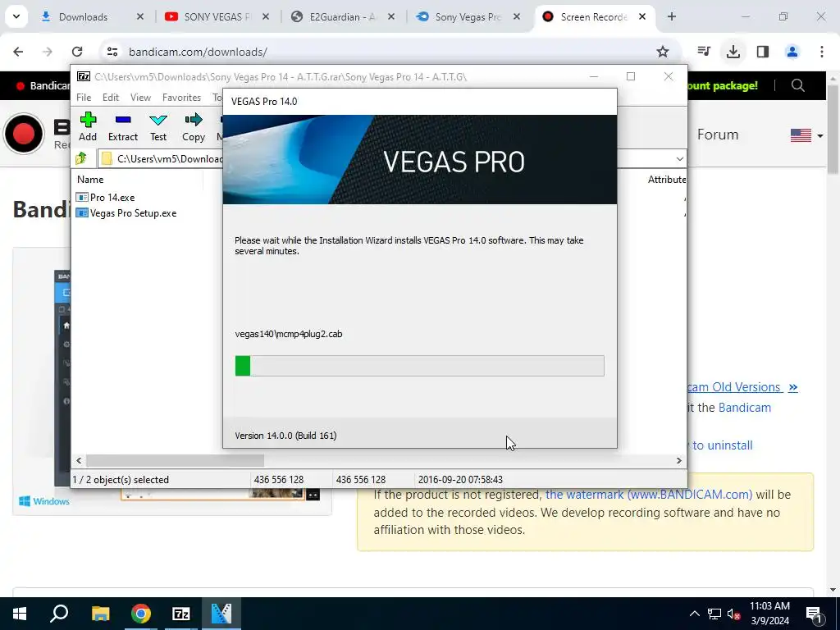Click the 7-Zip horizontal scrollbar thumb
840x630 pixels.
point(175,461)
